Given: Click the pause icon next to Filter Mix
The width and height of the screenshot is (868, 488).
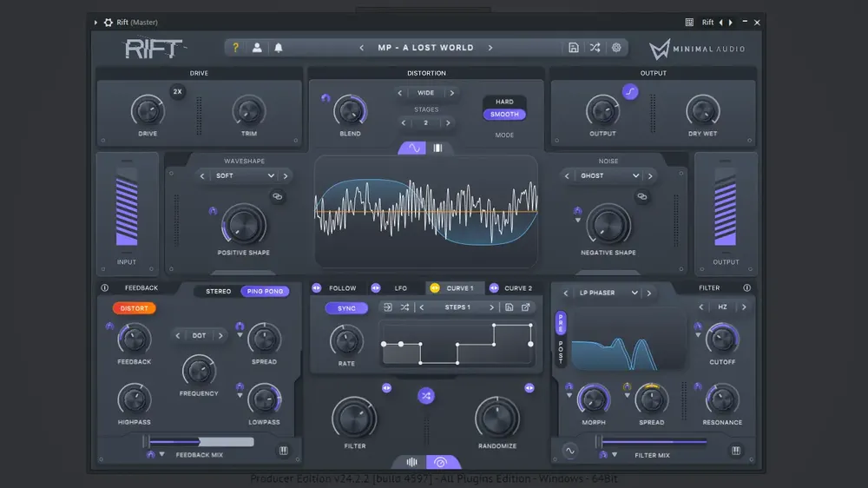Looking at the screenshot, I should pos(736,451).
